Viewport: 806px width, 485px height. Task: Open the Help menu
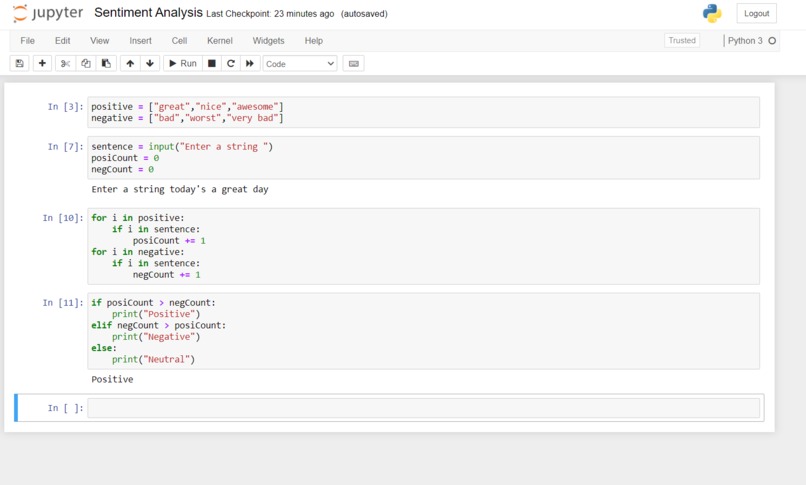point(314,41)
